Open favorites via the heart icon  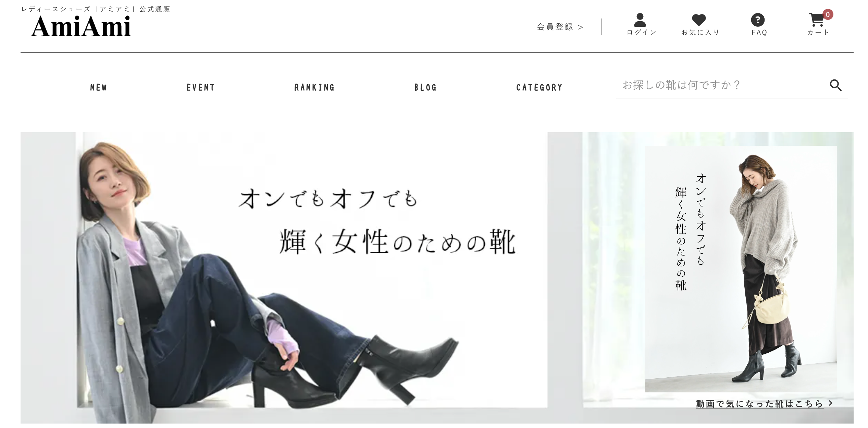[699, 20]
